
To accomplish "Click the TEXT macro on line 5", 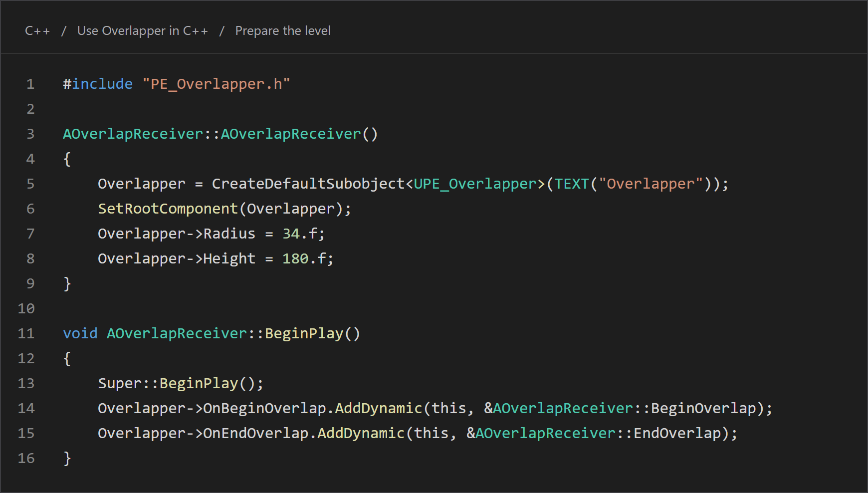I will [x=572, y=184].
